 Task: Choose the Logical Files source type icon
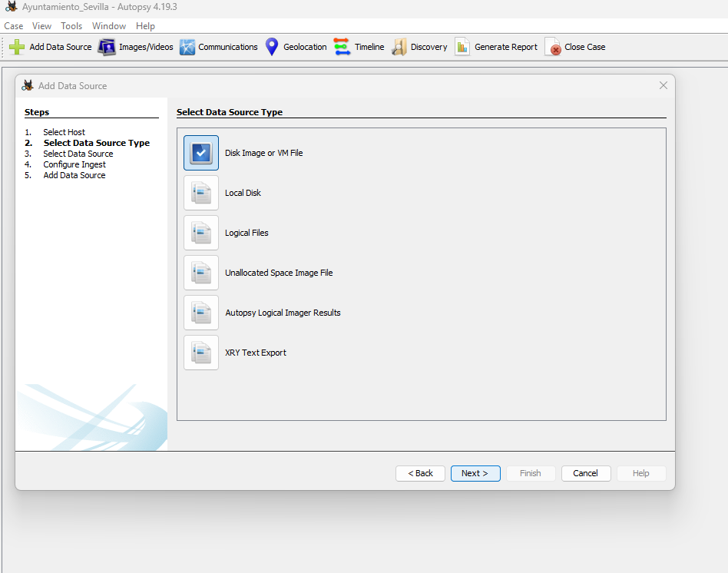[201, 233]
